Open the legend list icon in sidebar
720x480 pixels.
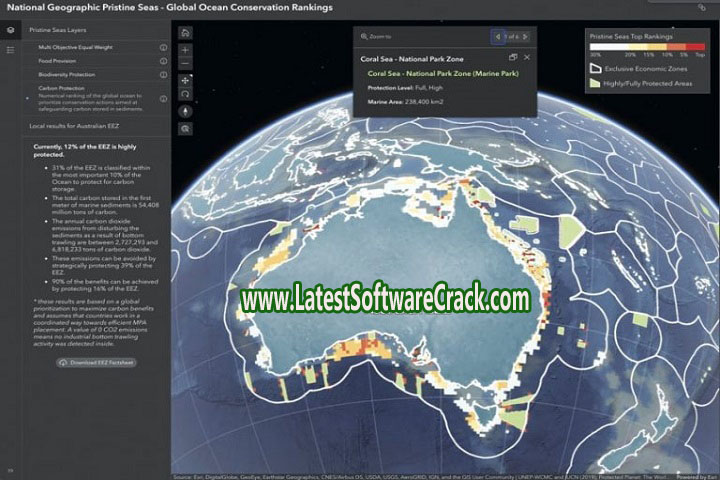10,48
